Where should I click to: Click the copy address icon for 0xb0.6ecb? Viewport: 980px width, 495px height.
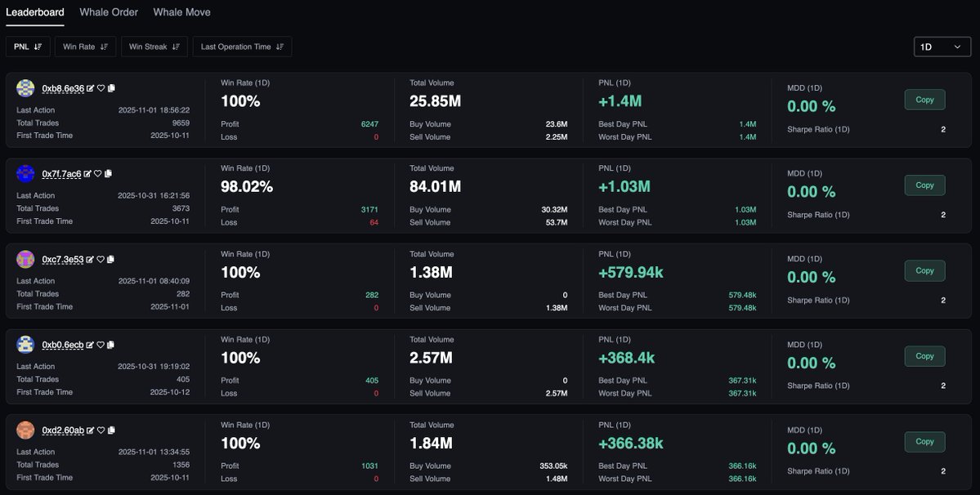tap(111, 344)
